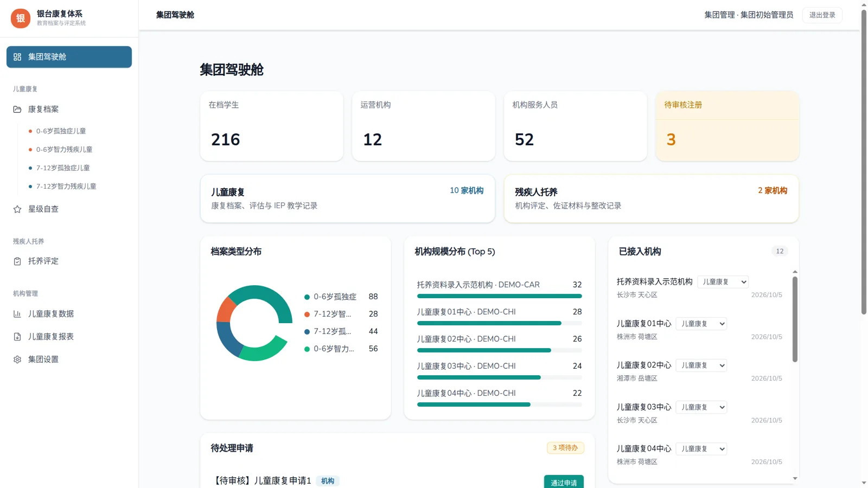Click the 康复档案 folder icon

click(17, 110)
